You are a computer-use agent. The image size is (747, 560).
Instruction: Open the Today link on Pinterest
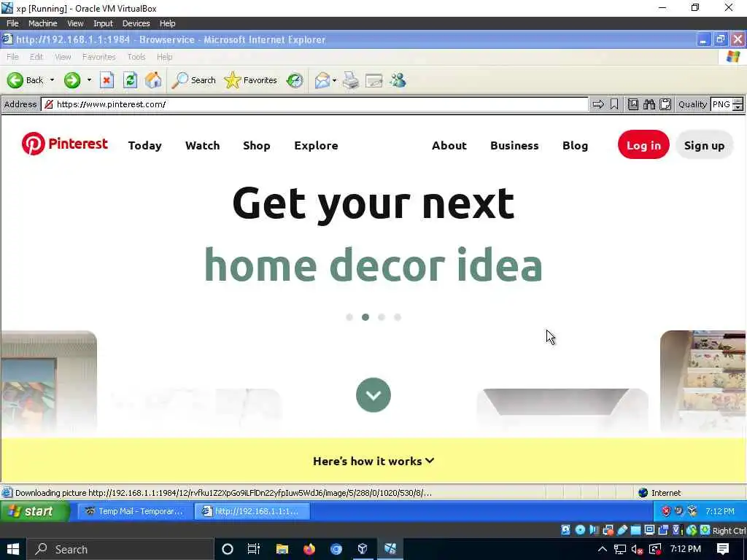145,145
